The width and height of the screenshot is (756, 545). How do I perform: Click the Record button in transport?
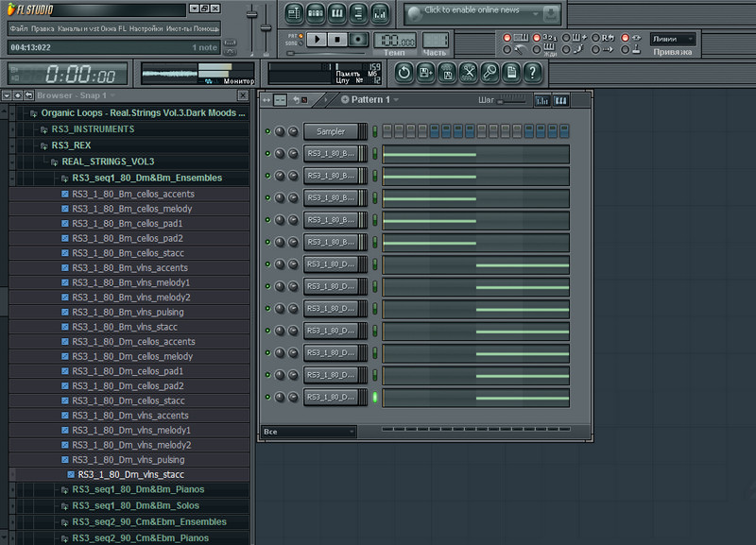point(358,39)
